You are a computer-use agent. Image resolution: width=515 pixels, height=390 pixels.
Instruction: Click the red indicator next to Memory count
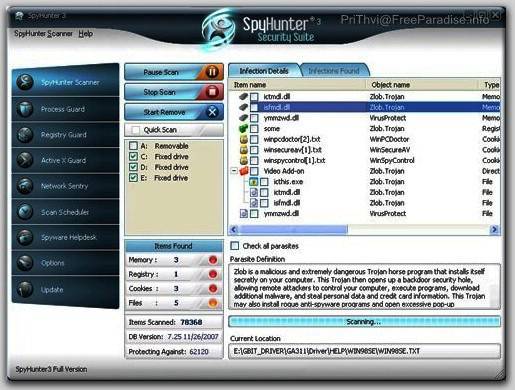pos(213,260)
